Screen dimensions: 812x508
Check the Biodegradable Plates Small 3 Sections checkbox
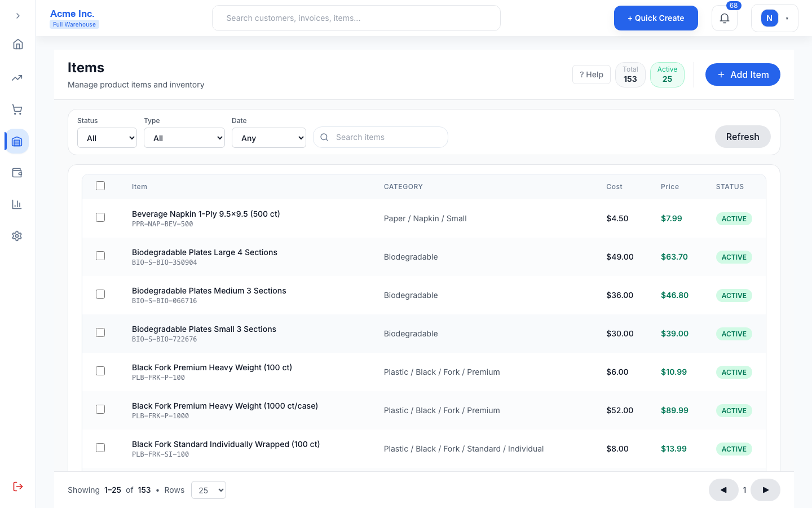[100, 332]
